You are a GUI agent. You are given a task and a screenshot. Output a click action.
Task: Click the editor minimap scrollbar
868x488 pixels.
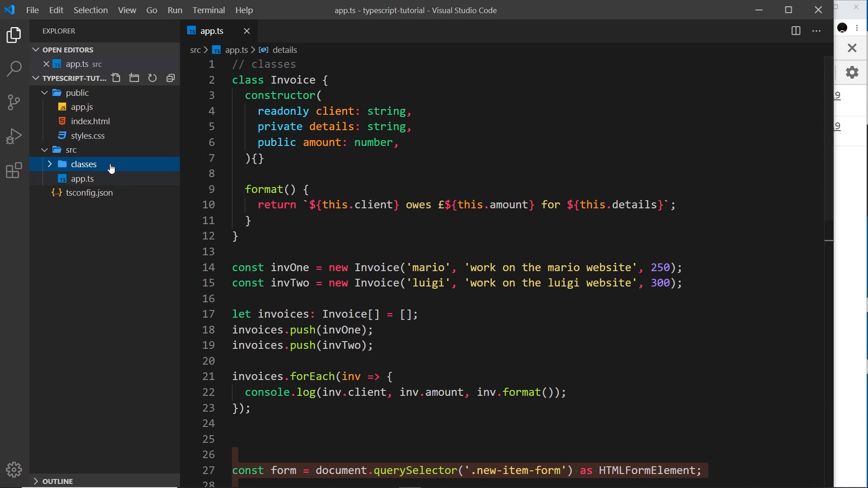tap(829, 138)
